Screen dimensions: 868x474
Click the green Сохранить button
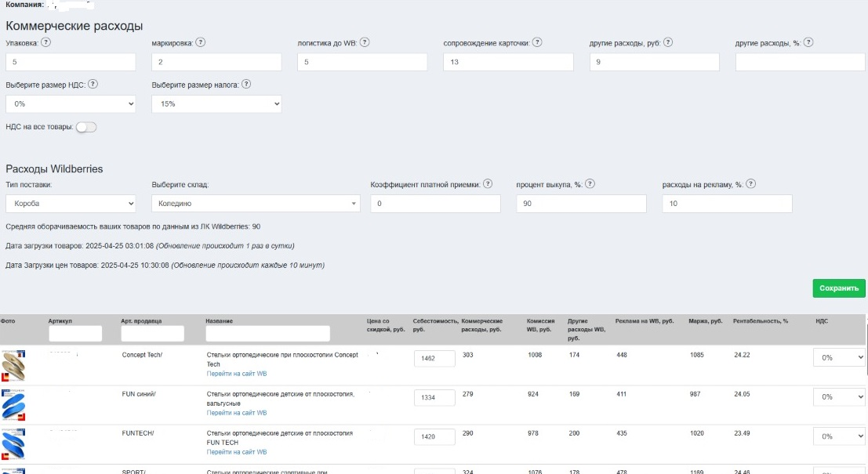click(x=839, y=288)
